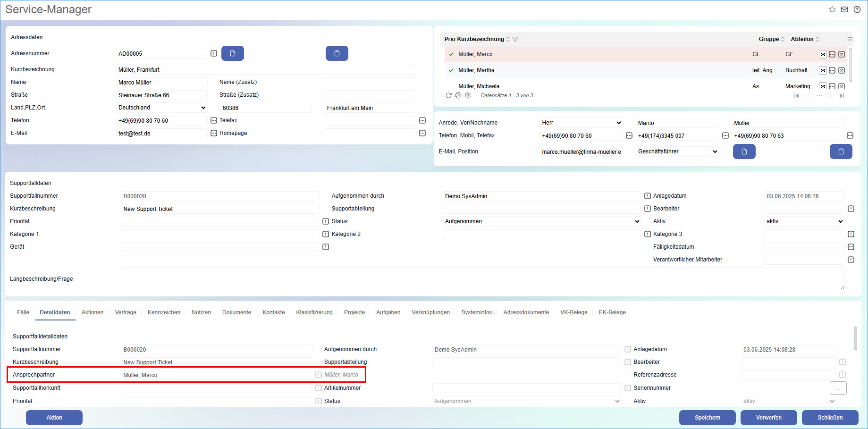
Task: Open Status dropdown showing Aufgenommen in Supportfalldaten
Action: pos(542,221)
